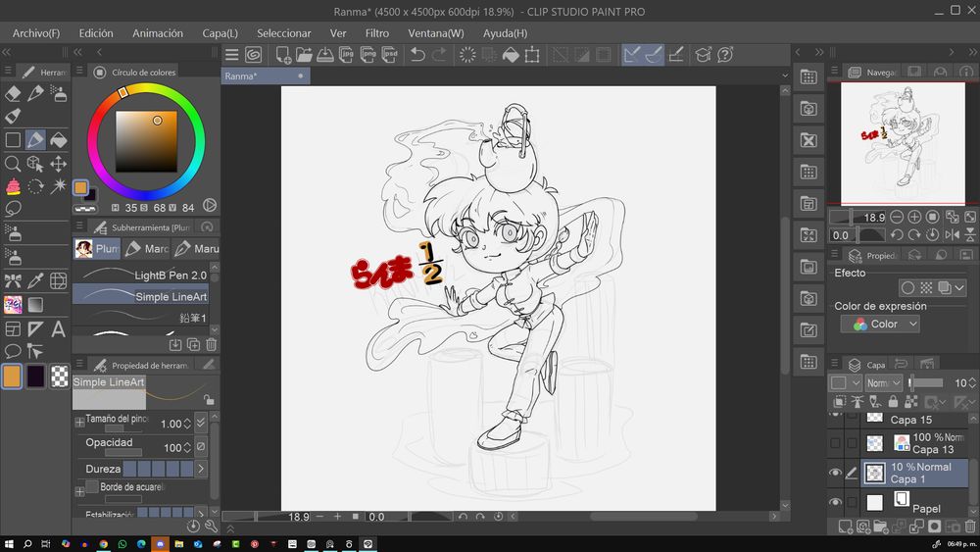Click the layer opacity slider
The width and height of the screenshot is (980, 552).
(x=926, y=382)
